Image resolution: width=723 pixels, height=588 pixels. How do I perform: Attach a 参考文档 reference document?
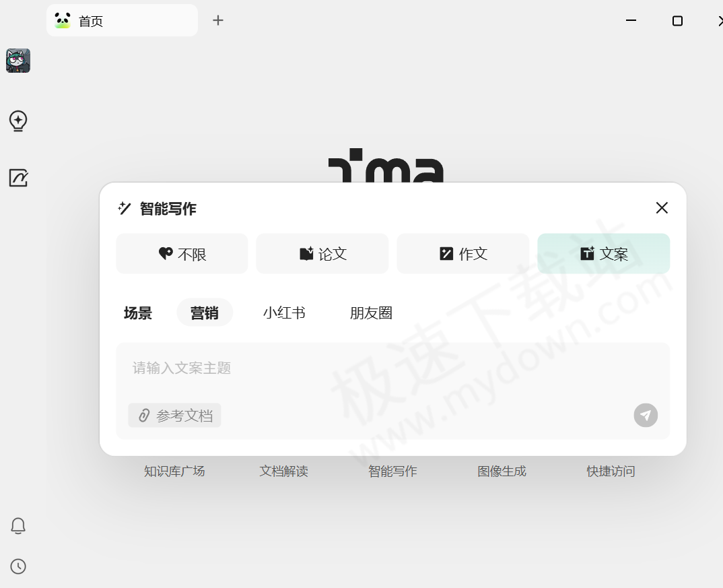(175, 416)
